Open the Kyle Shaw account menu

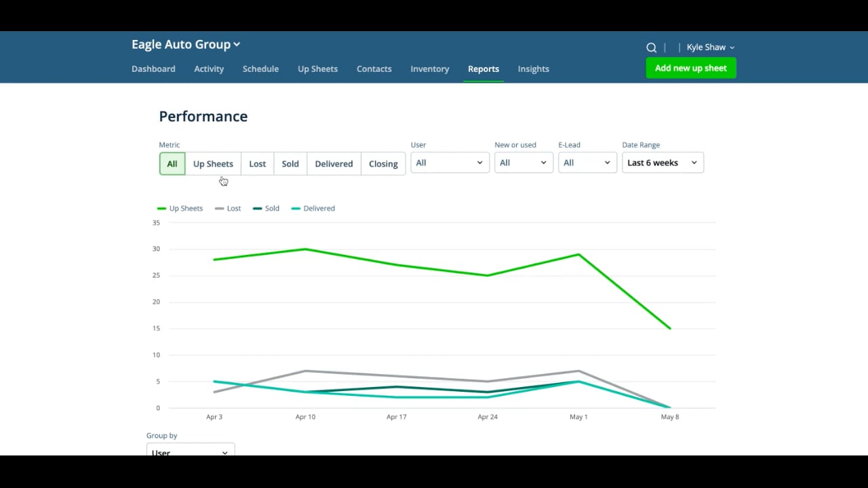[x=710, y=47]
